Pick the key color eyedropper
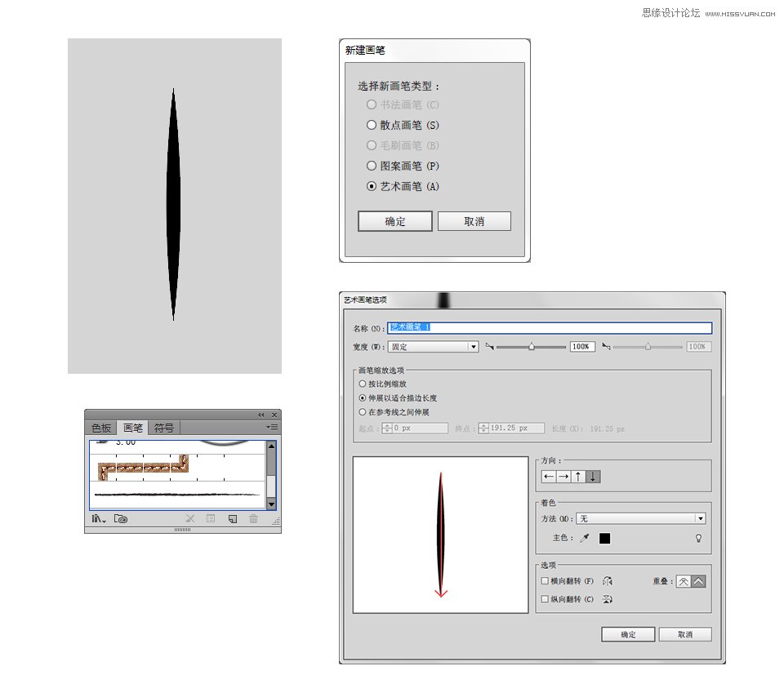 tap(584, 538)
